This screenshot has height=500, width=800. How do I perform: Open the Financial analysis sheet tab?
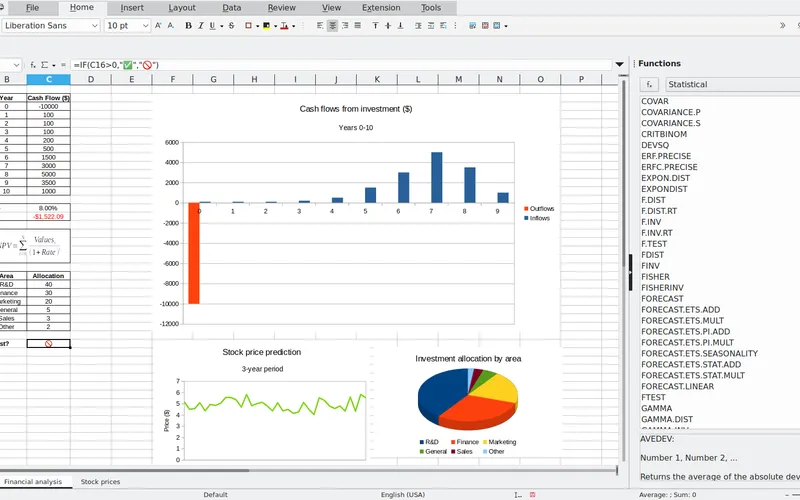pos(33,482)
